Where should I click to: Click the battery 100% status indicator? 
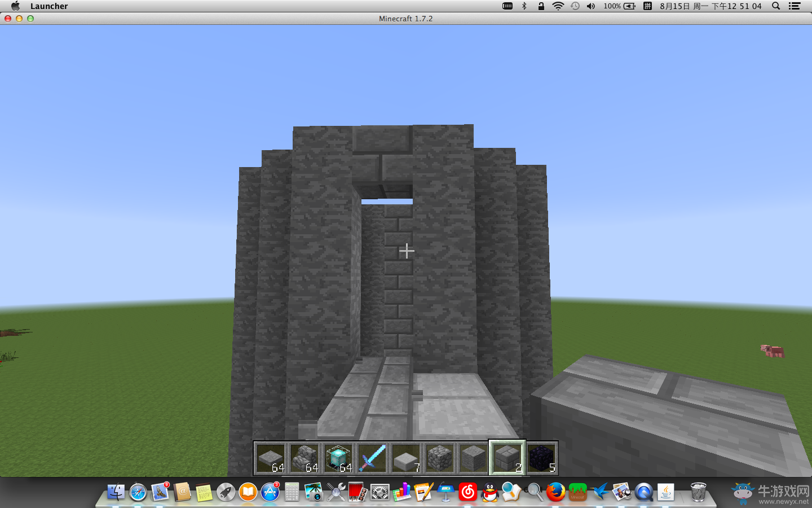[x=620, y=6]
